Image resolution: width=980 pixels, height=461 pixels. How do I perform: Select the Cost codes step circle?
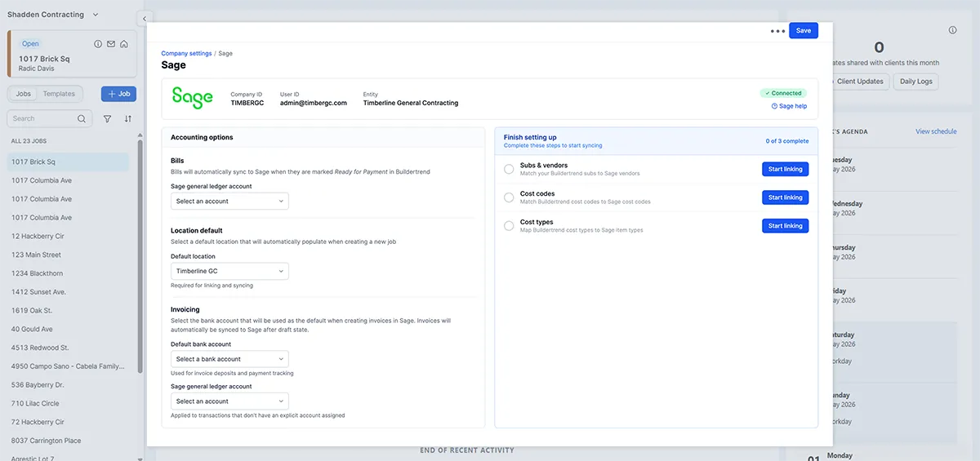coord(509,197)
